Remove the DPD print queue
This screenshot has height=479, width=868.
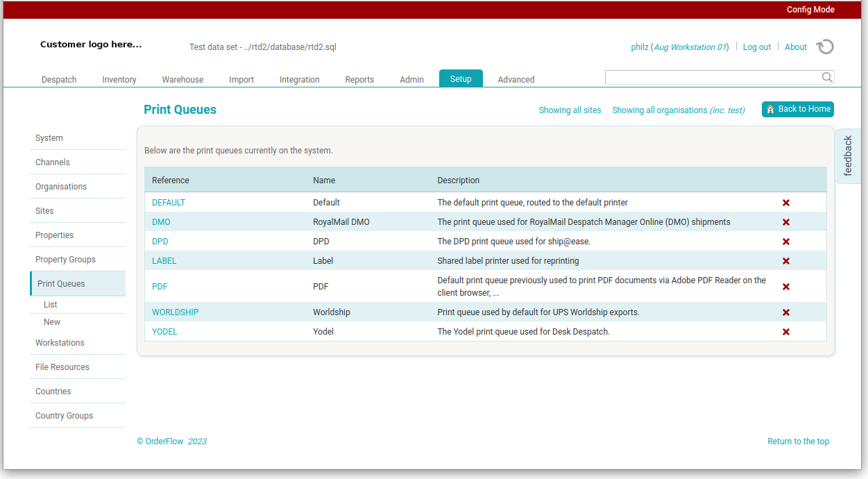point(785,241)
